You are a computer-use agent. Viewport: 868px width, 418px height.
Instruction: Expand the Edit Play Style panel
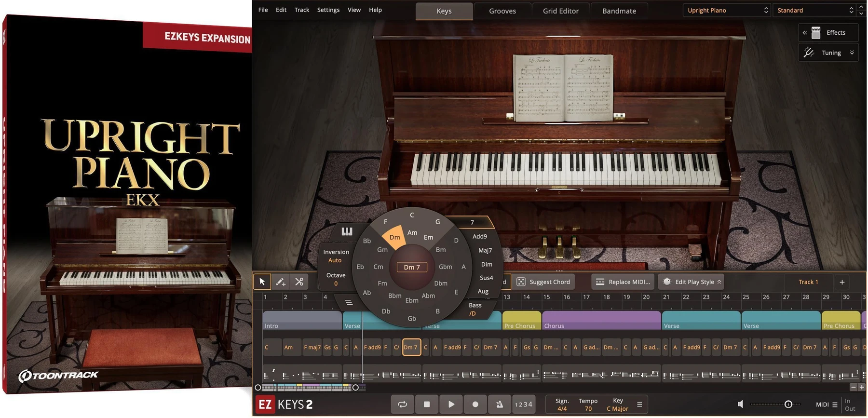692,282
